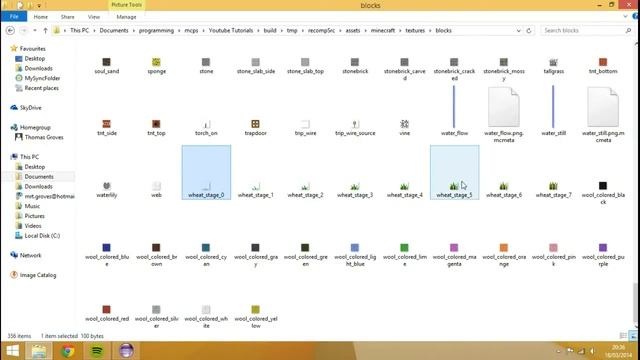Open SkyDrive in navigation pane
The height and width of the screenshot is (360, 640).
(31, 108)
